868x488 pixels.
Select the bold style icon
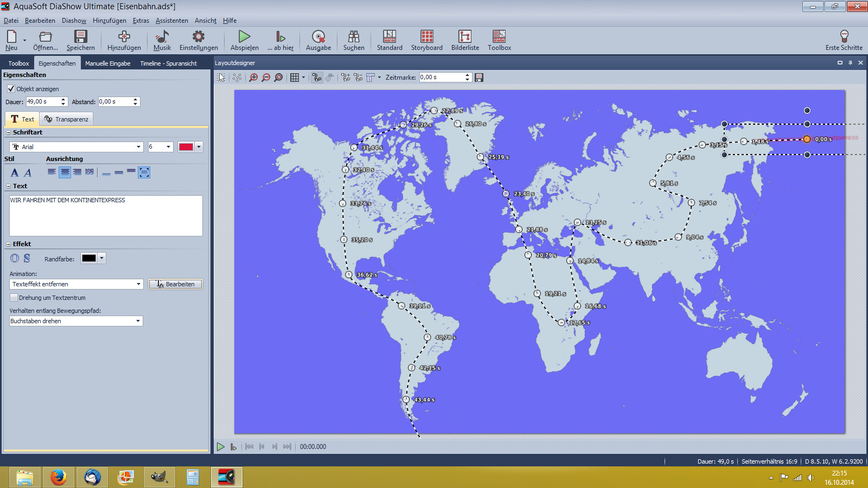[x=15, y=172]
